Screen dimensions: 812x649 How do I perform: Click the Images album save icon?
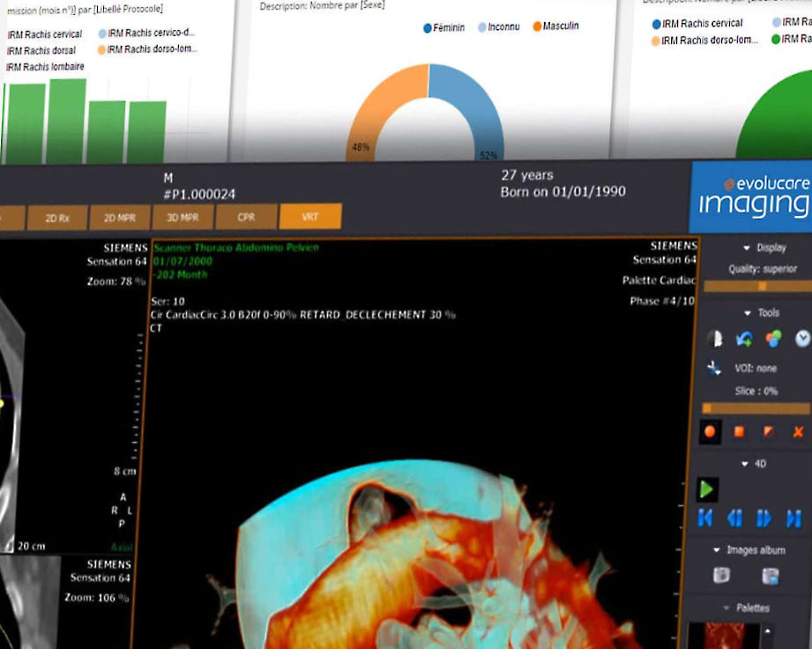coord(771,576)
